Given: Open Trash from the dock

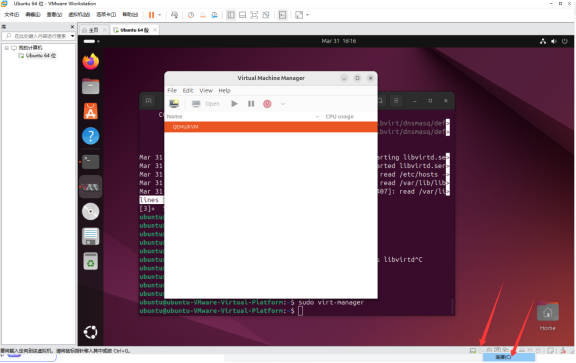Looking at the screenshot, I should click(x=91, y=262).
